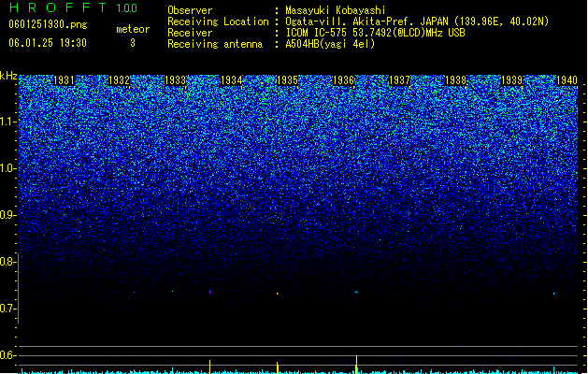Screen dimensions: 588x374
Task: Click the HROFFT 1.00 title text
Action: coord(73,7)
